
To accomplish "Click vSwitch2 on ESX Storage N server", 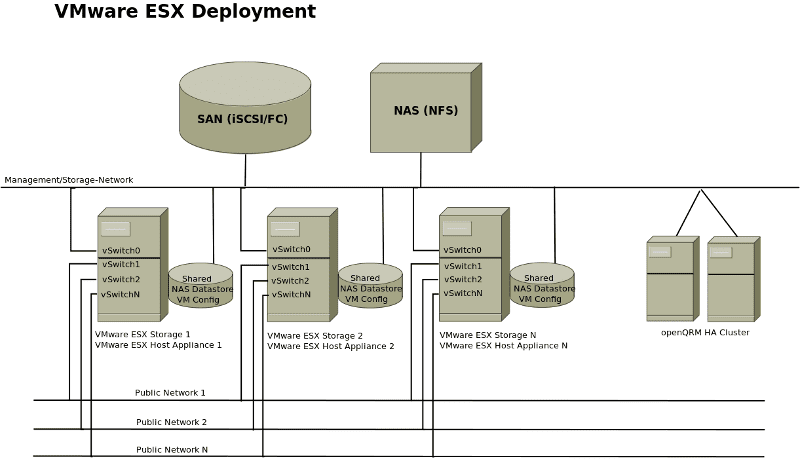I will click(463, 279).
